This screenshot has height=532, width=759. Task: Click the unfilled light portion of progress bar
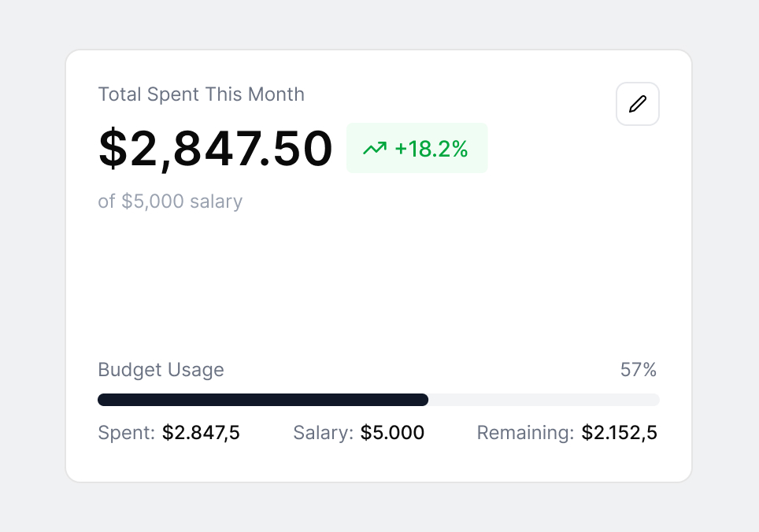coord(544,400)
